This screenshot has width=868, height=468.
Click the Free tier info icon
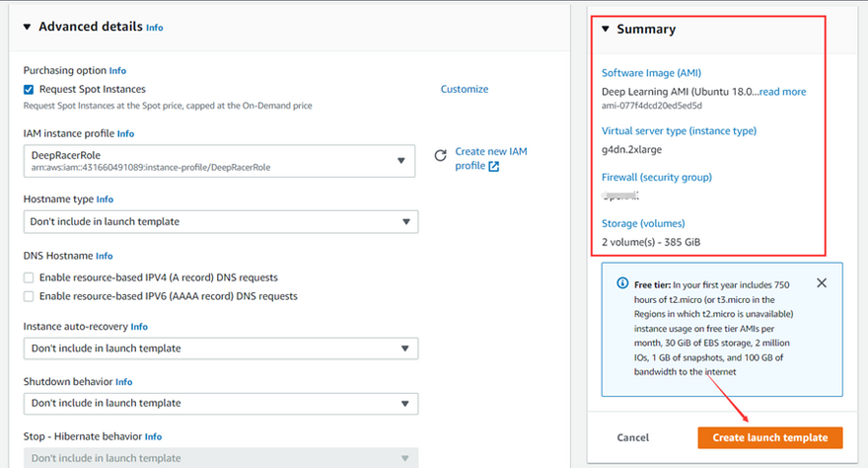(622, 283)
